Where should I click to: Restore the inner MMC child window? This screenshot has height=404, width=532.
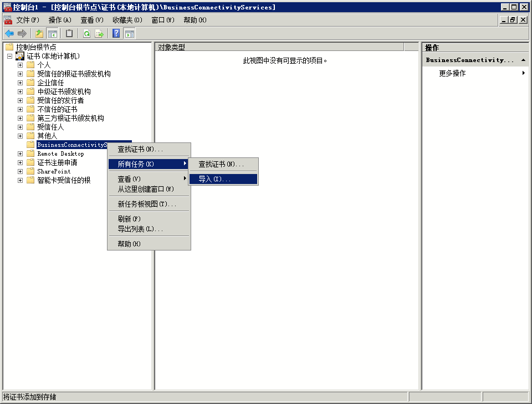click(513, 20)
